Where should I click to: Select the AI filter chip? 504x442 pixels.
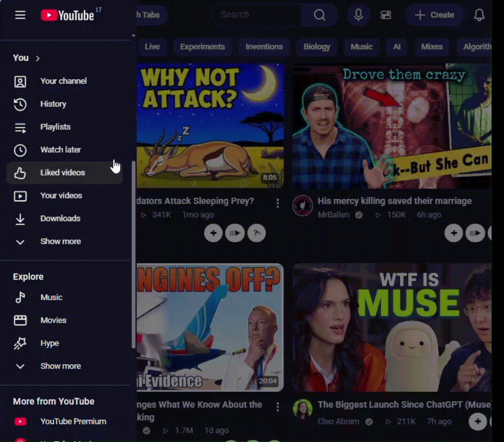pos(397,47)
